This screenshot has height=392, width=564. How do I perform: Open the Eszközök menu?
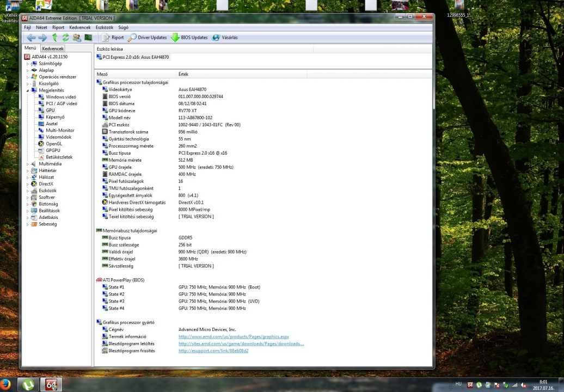click(x=105, y=27)
